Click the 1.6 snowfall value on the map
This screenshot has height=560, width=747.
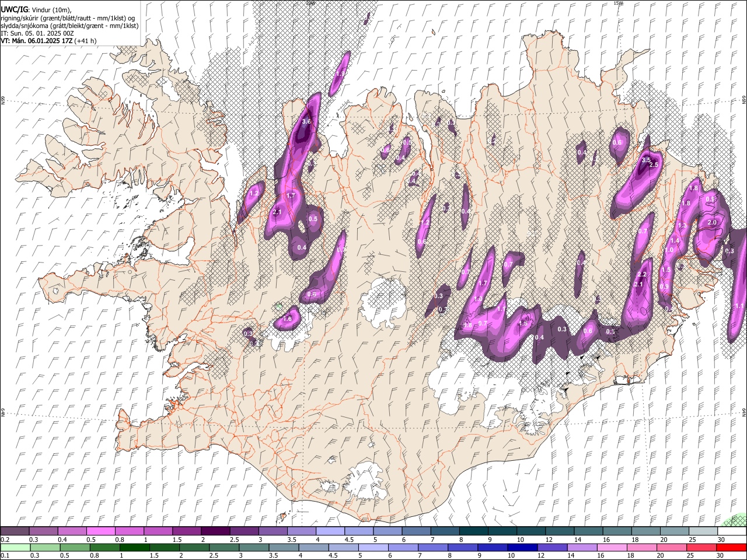click(287, 319)
